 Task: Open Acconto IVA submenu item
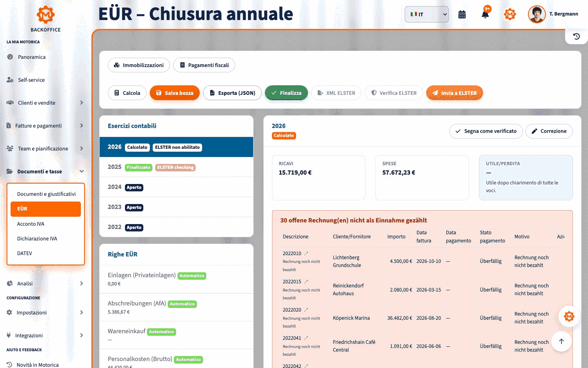tap(46, 224)
